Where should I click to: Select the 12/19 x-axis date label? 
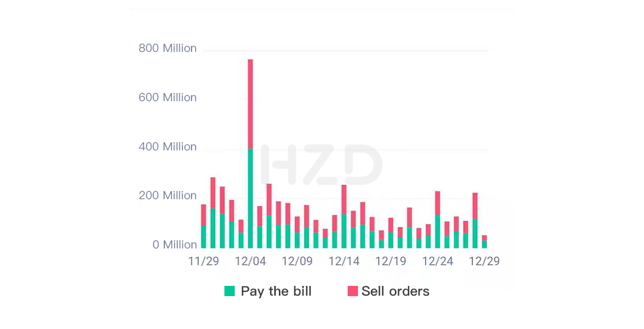point(391,261)
